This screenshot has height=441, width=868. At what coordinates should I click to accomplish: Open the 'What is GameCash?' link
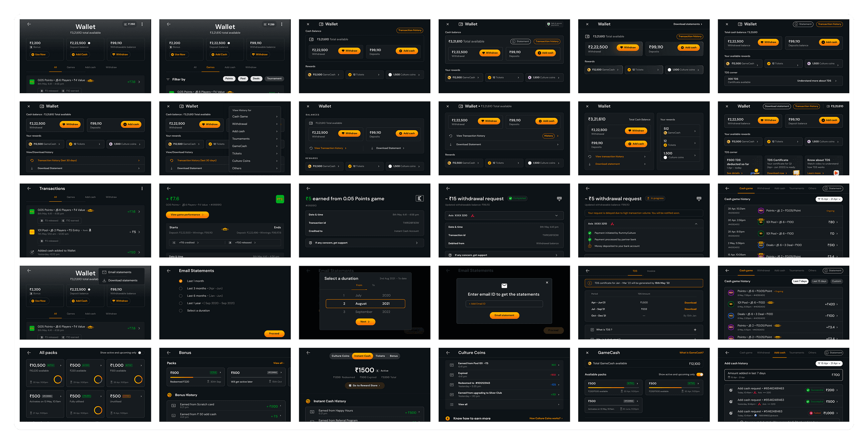tap(691, 353)
